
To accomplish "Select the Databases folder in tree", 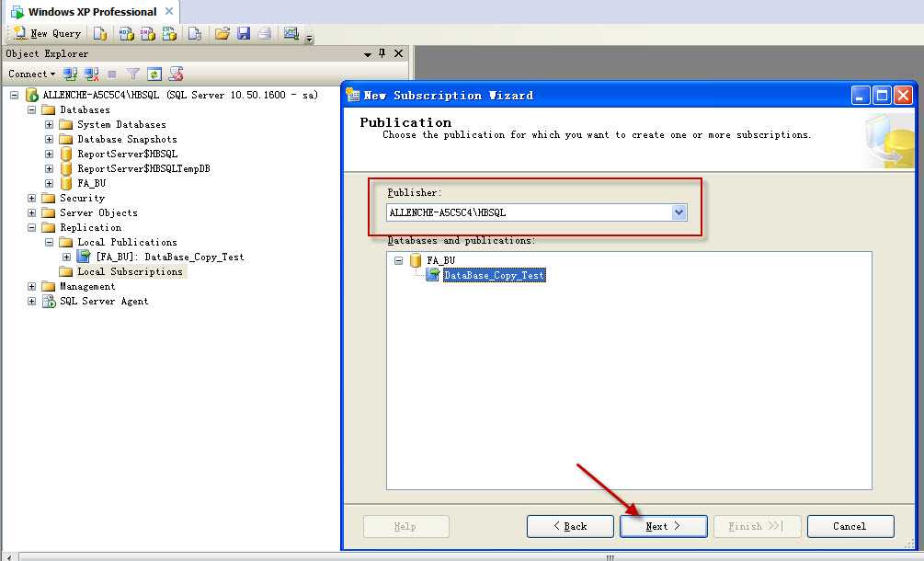I will click(85, 109).
